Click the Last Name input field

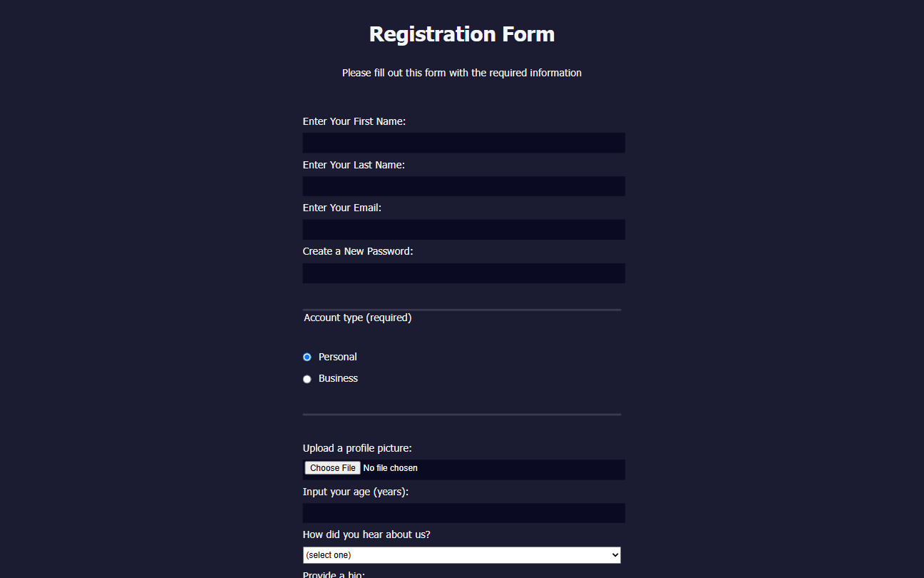463,186
